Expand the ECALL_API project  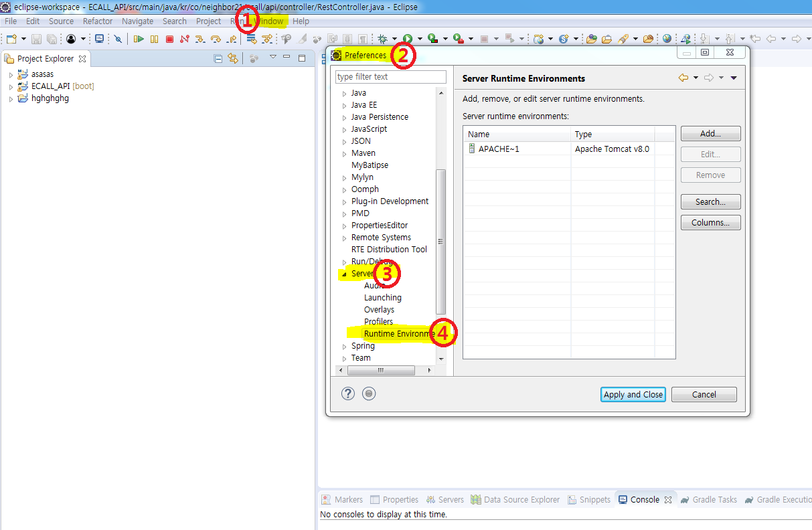(11, 86)
